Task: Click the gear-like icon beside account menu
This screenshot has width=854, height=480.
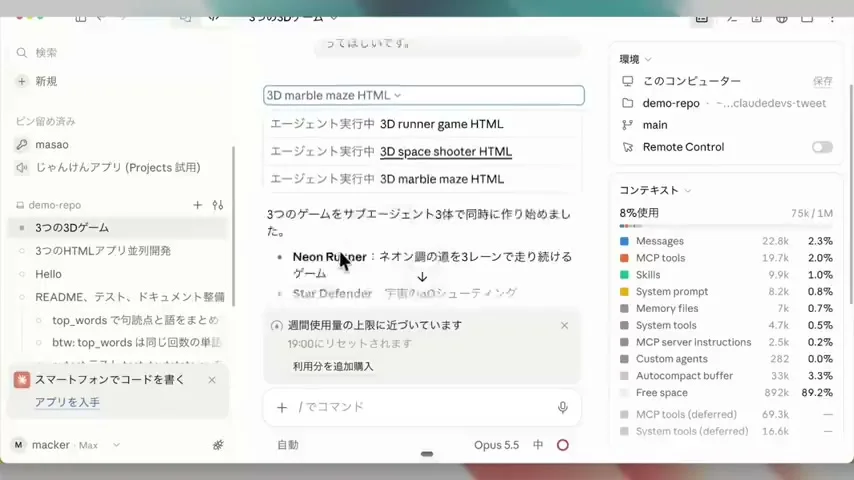Action: 218,445
